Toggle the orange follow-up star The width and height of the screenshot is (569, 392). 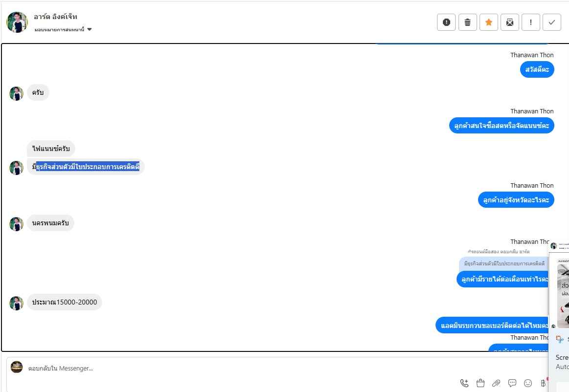488,22
